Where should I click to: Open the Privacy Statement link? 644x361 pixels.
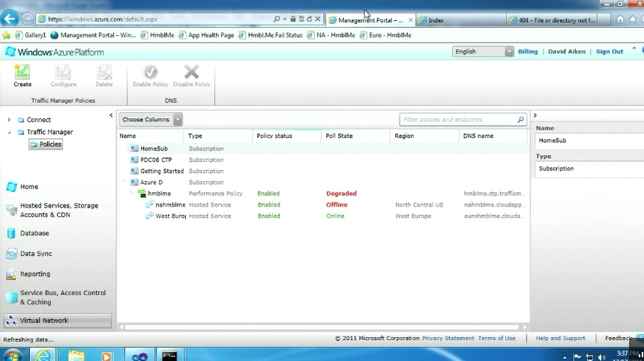448,339
